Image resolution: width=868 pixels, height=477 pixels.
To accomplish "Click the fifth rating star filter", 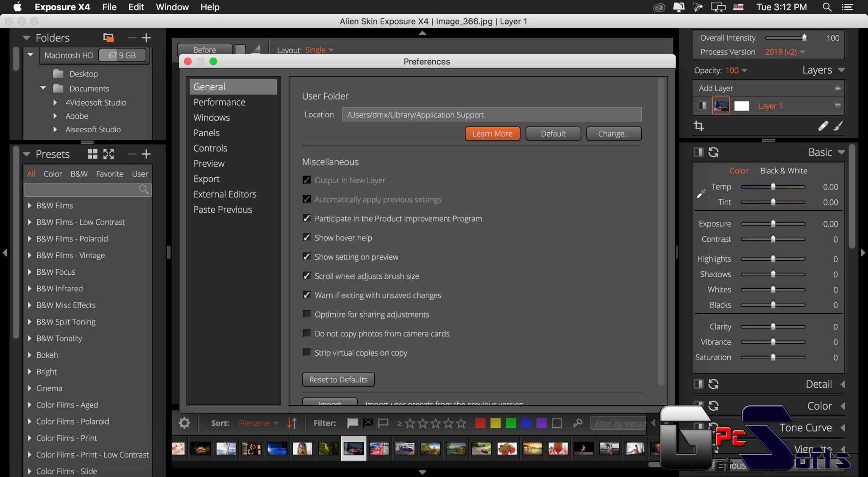I will [461, 423].
